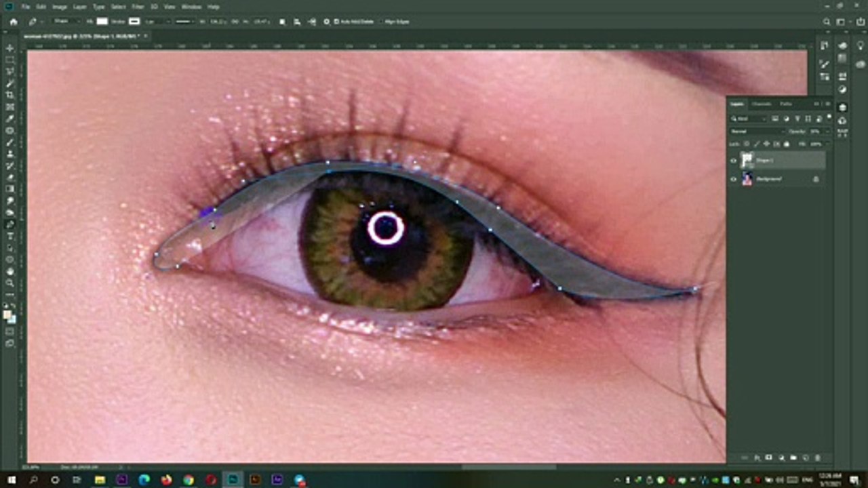Open Chrome from the taskbar
The width and height of the screenshot is (868, 488).
coord(189,480)
